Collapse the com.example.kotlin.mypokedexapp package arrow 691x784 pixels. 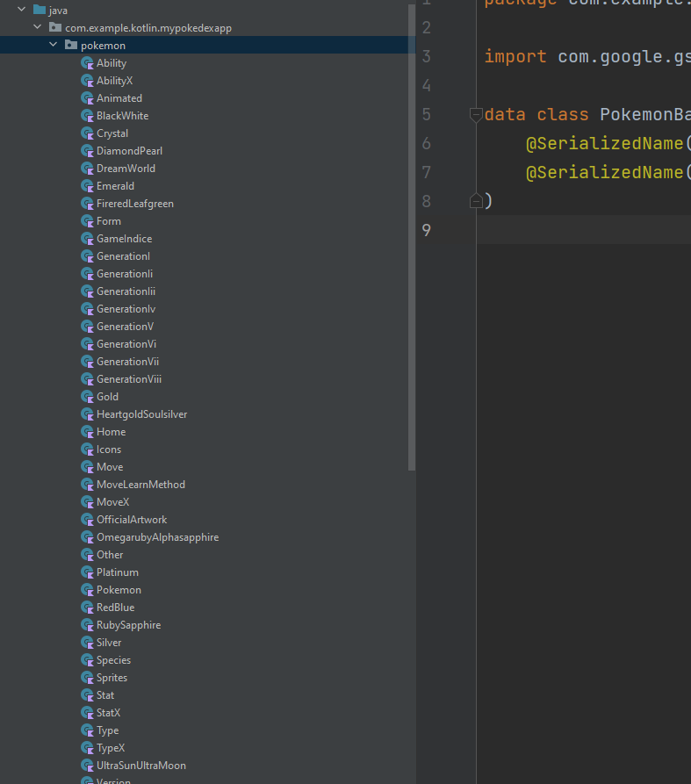(38, 28)
